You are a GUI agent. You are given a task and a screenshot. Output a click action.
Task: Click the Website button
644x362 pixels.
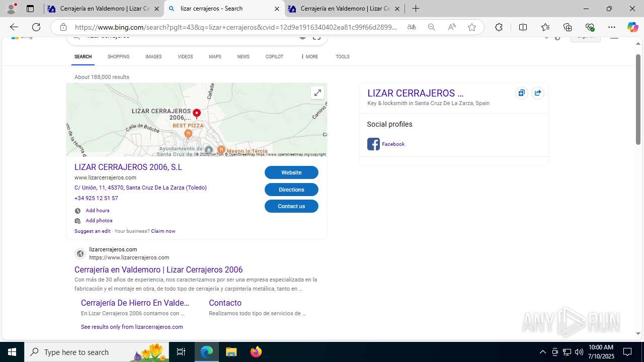point(291,172)
